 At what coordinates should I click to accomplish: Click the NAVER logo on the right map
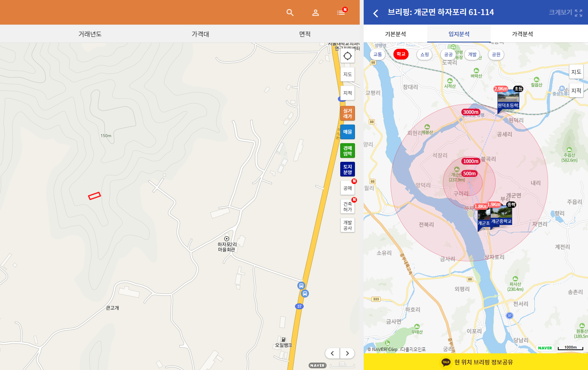pyautogui.click(x=545, y=348)
